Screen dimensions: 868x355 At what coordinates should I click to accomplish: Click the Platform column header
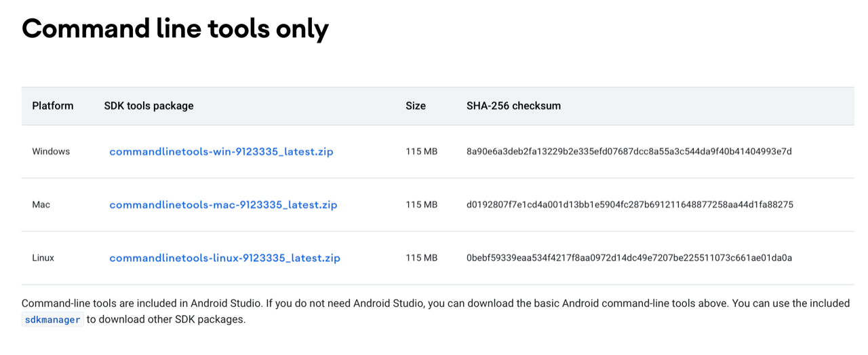tap(53, 106)
